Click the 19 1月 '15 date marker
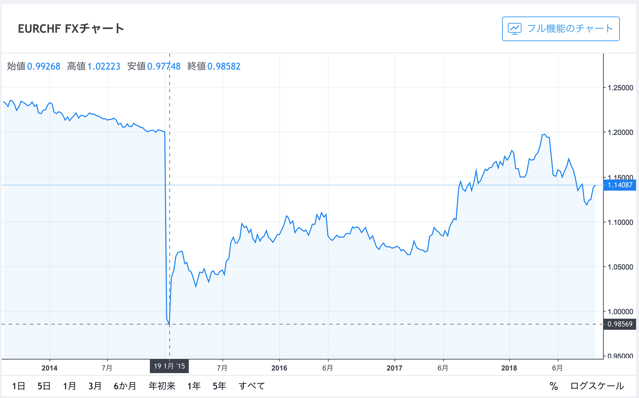This screenshot has height=398, width=639. [169, 366]
